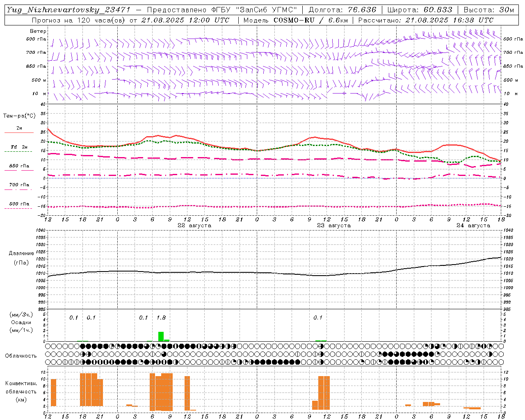The width and height of the screenshot is (525, 420).
Task: Click the Высота: 30м header field
Action: click(489, 10)
